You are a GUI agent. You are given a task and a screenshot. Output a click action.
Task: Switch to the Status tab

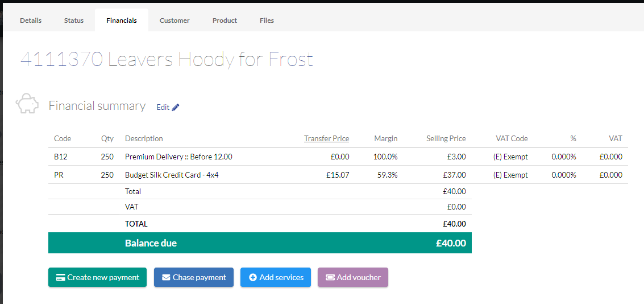tap(74, 20)
